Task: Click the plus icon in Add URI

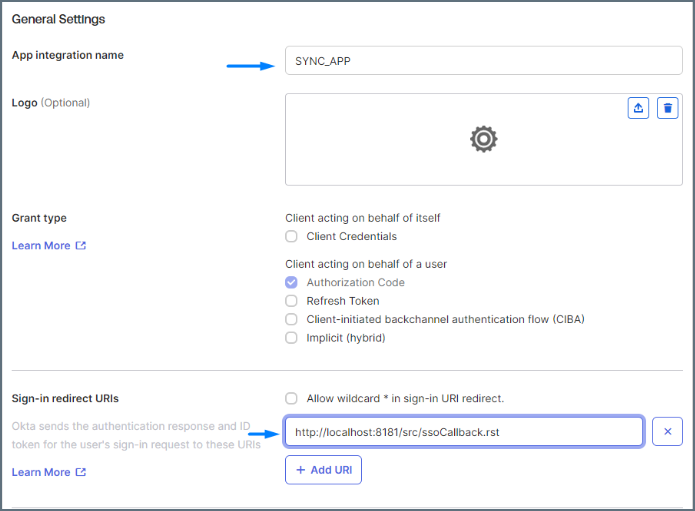Action: [x=300, y=470]
